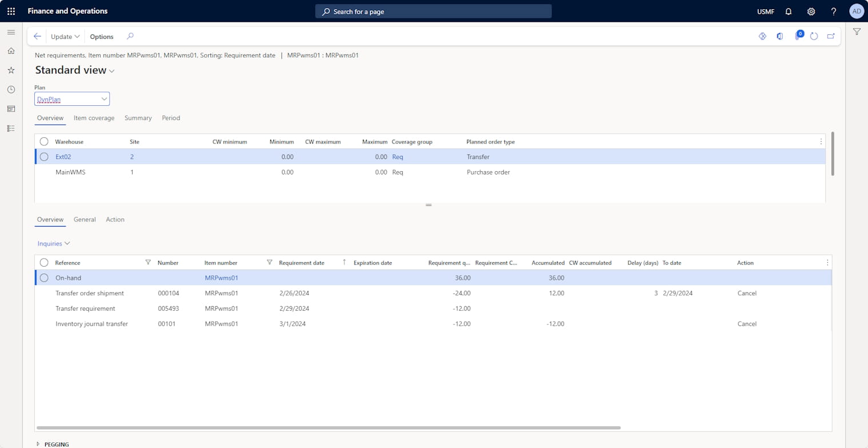The height and width of the screenshot is (448, 868).
Task: Switch to the Item coverage tab
Action: coord(94,118)
